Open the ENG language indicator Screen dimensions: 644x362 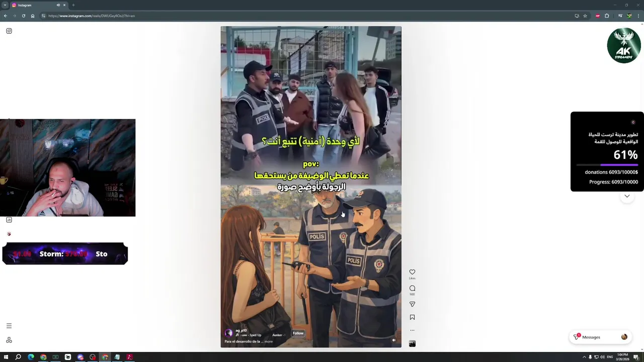point(610,357)
